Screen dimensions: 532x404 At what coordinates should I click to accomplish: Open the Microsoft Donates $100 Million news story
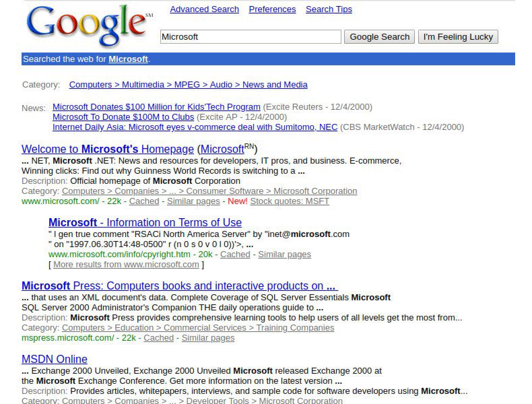[156, 107]
